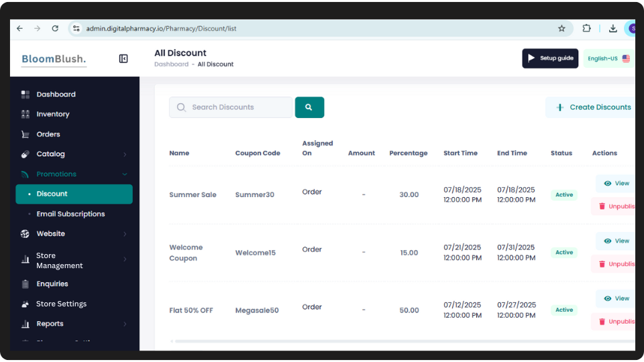Viewport: 644px width, 362px height.
Task: View the Summer Sale discount
Action: (616, 184)
